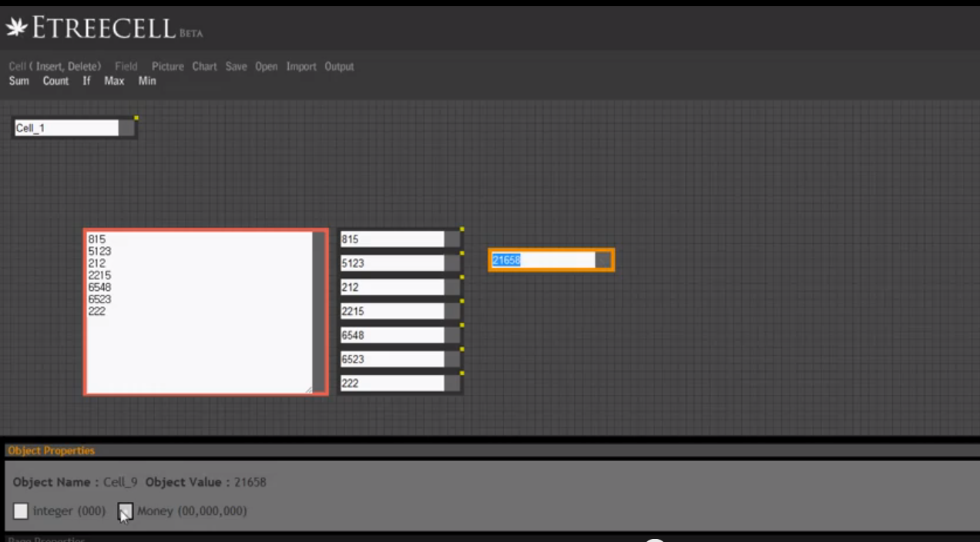Click gray handle of the 6548 cell
This screenshot has height=542, width=980.
(x=452, y=335)
